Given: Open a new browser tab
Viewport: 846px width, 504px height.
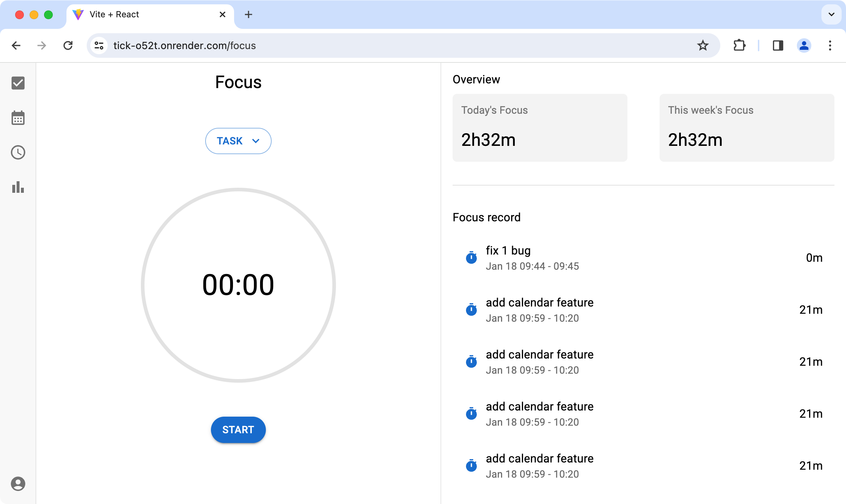Looking at the screenshot, I should pos(248,14).
